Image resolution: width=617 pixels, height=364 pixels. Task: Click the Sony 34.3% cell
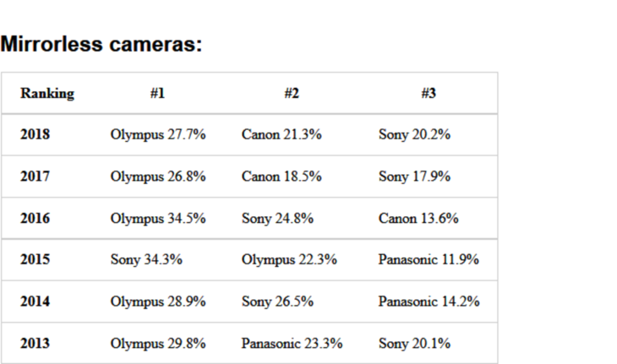pos(146,260)
